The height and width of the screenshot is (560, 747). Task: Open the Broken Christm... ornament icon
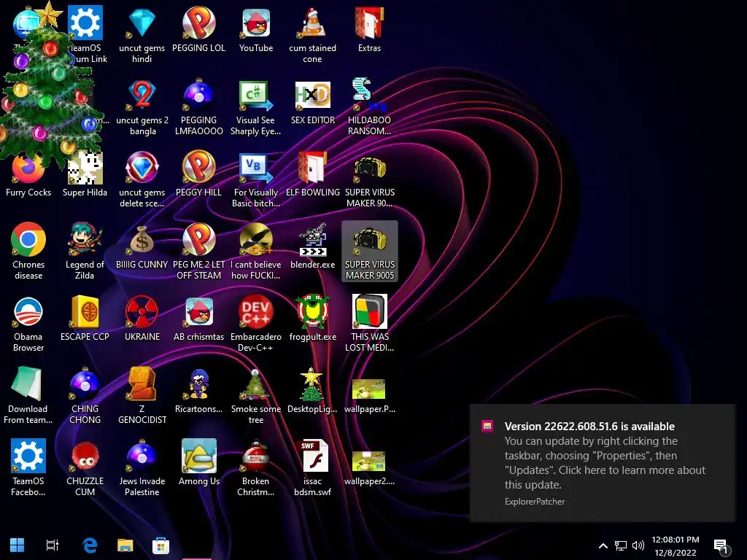click(256, 456)
